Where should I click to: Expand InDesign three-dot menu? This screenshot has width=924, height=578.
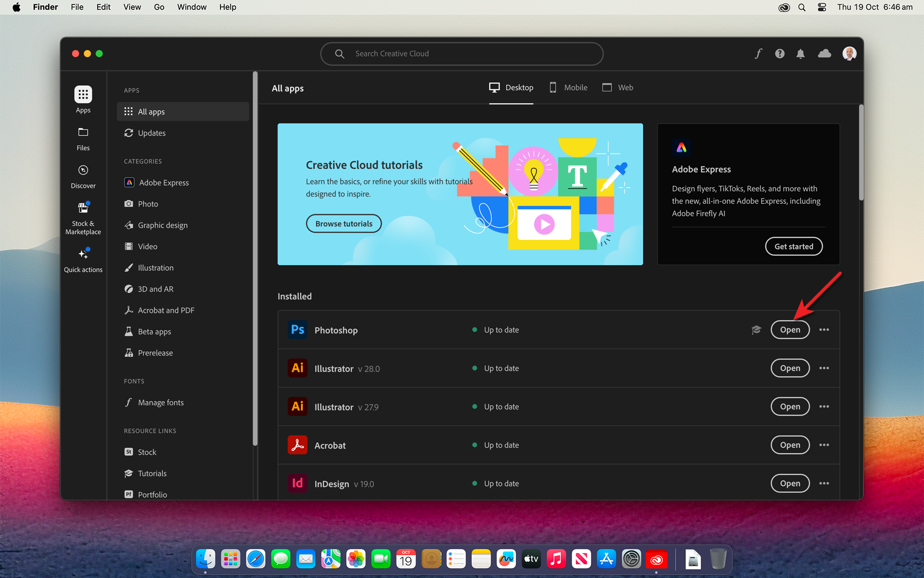click(x=823, y=483)
